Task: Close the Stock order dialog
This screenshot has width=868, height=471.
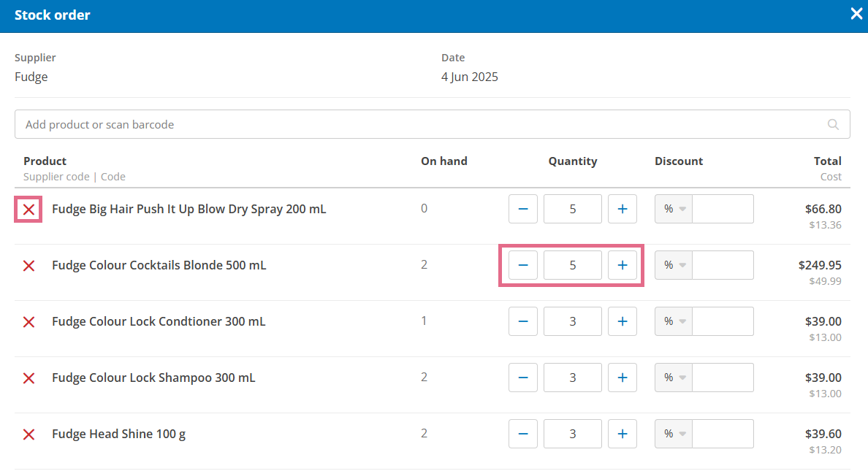Action: coord(856,14)
